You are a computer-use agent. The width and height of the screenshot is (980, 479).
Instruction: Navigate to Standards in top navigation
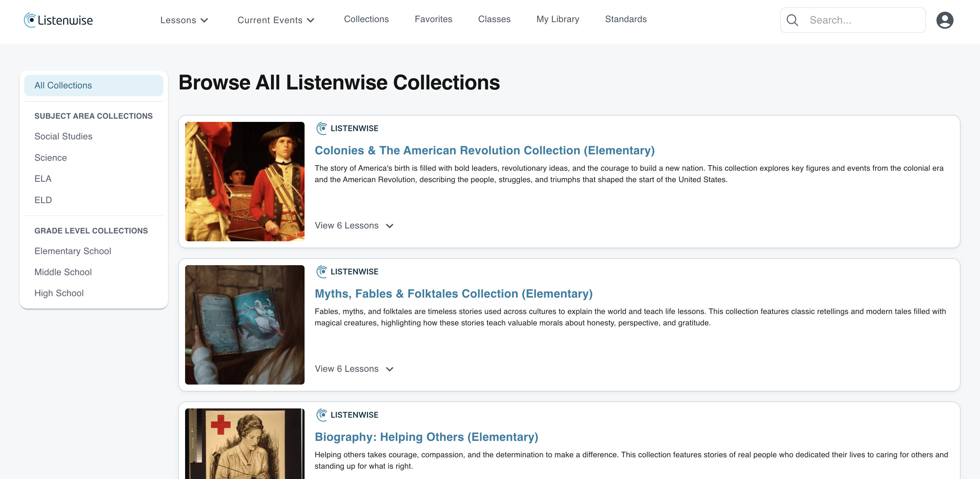pyautogui.click(x=626, y=19)
